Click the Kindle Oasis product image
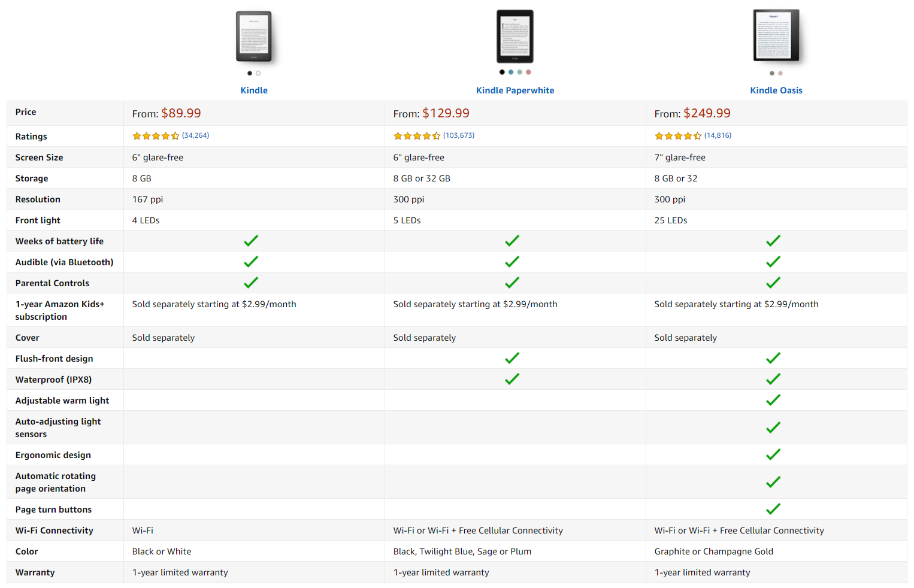 click(x=777, y=36)
